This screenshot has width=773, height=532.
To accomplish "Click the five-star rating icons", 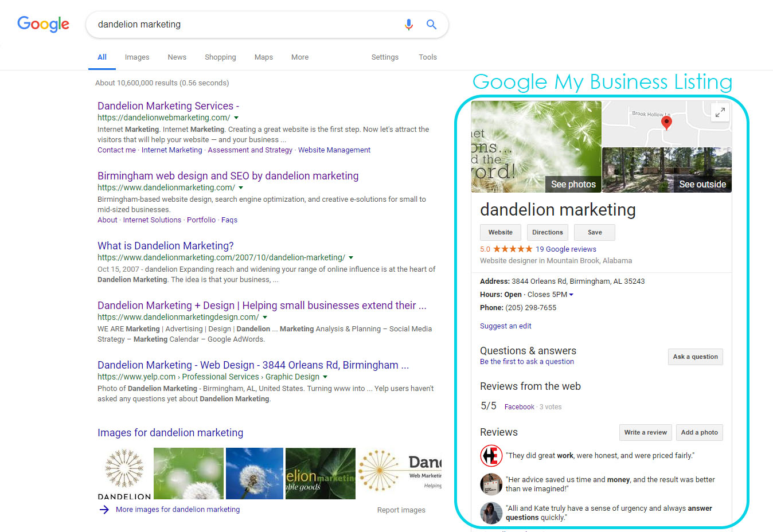I will click(513, 249).
